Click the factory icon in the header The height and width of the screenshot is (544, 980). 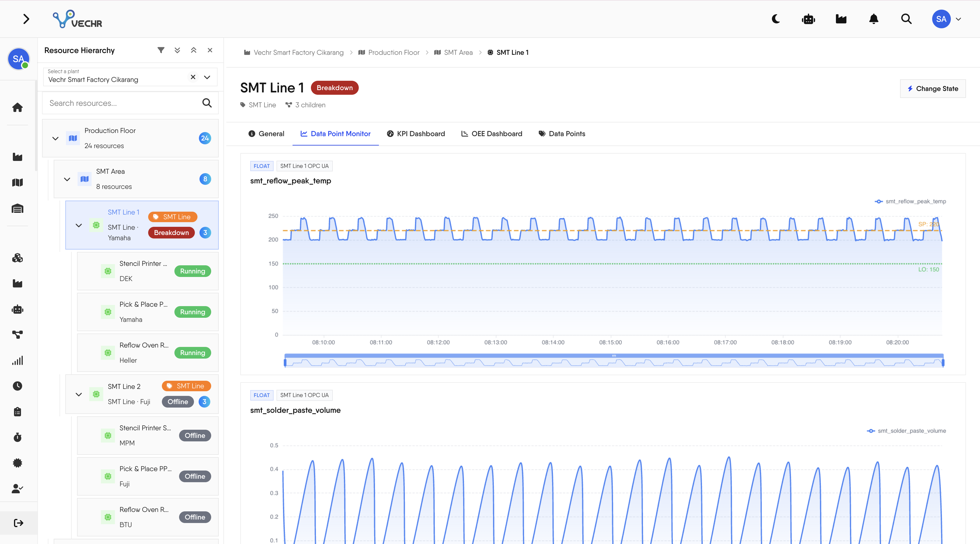click(x=841, y=19)
